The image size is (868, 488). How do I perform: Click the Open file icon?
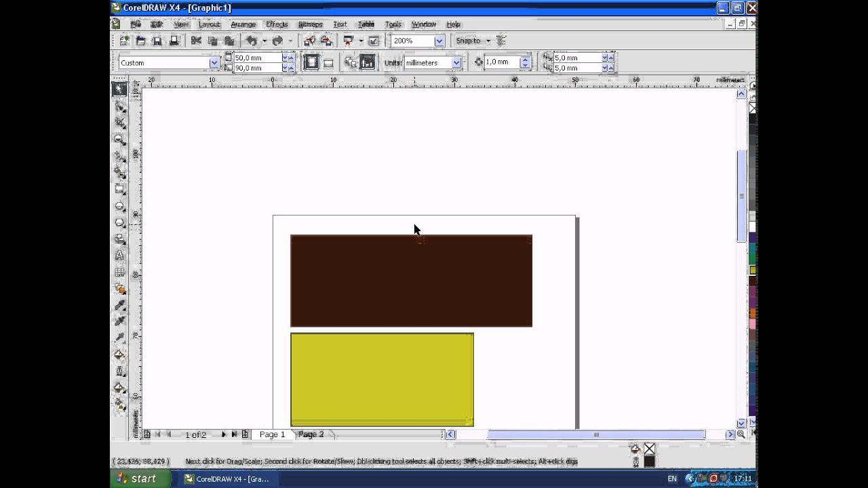pos(140,41)
